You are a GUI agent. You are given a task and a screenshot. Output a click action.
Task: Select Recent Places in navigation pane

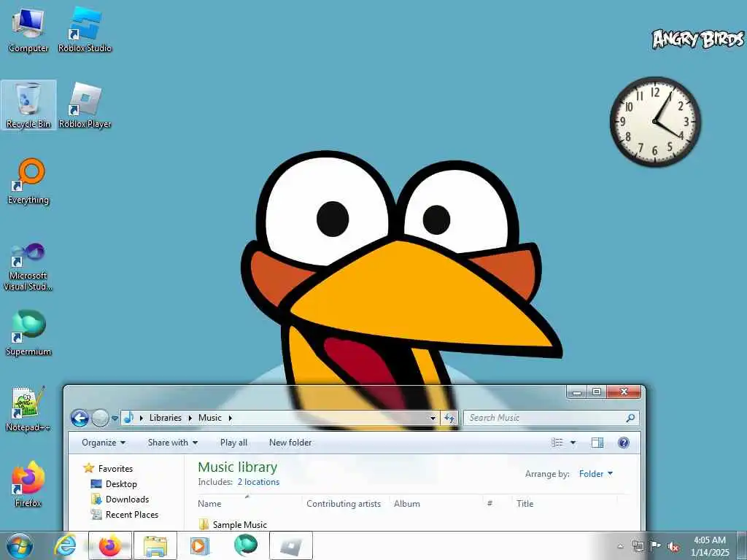pos(125,514)
